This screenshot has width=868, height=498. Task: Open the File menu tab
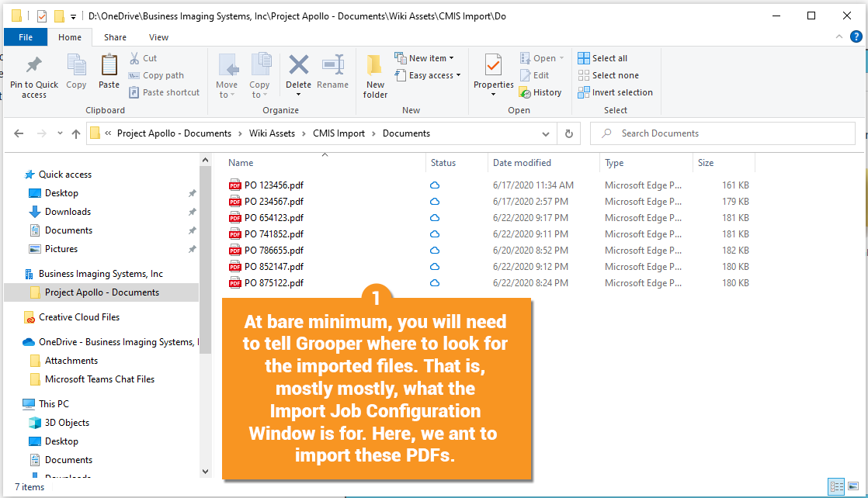click(26, 37)
